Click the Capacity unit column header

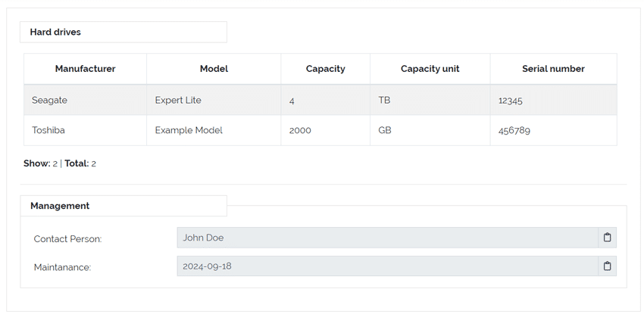tap(430, 69)
